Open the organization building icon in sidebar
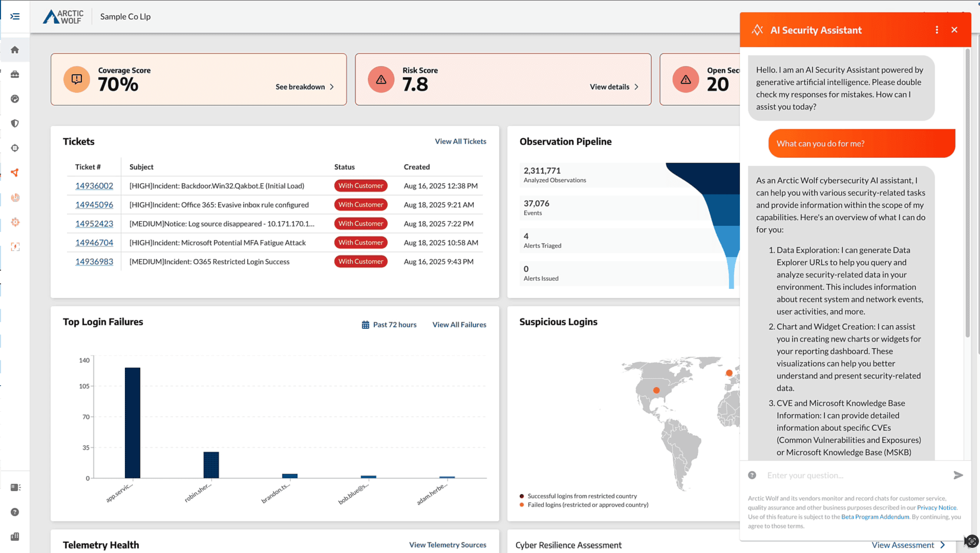Image resolution: width=980 pixels, height=553 pixels. pos(15,537)
